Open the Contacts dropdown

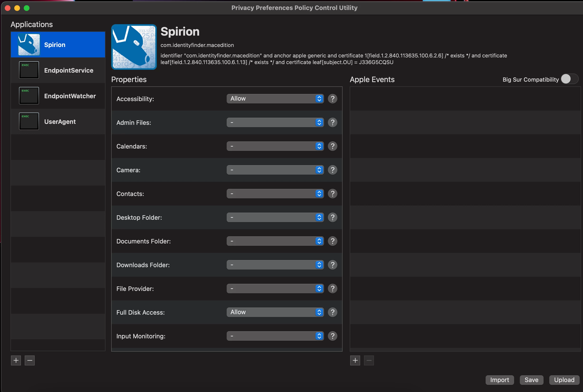click(275, 194)
